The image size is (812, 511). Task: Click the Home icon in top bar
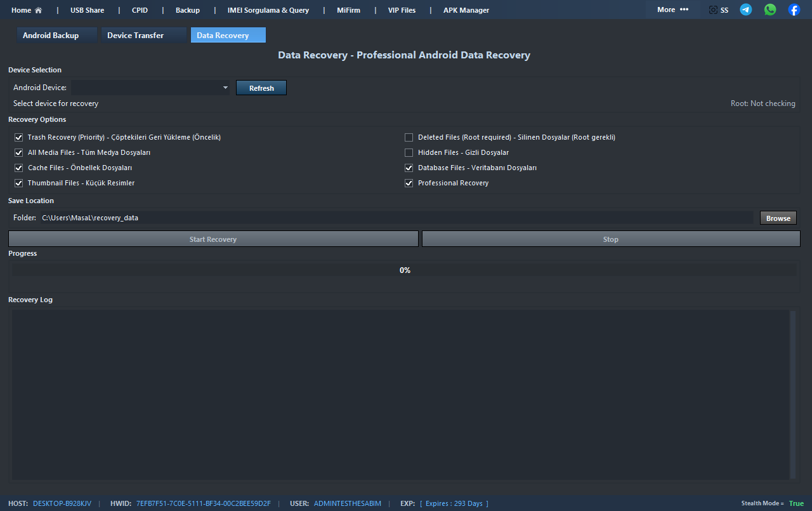click(x=38, y=10)
